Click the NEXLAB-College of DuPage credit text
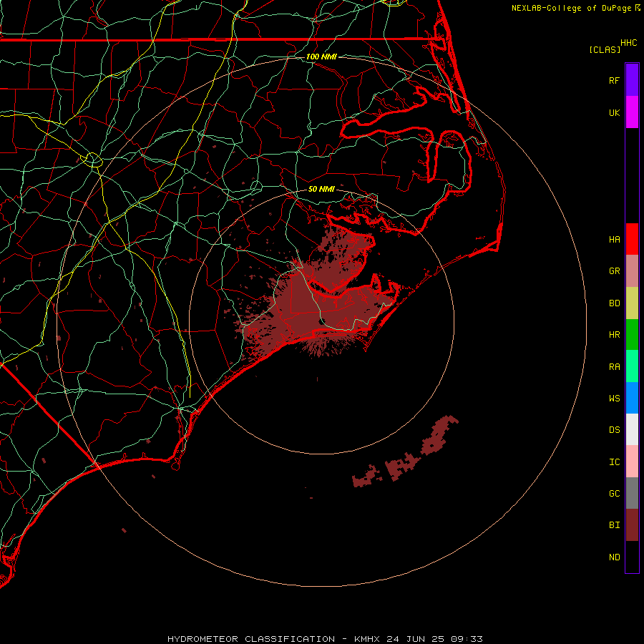 click(x=571, y=8)
